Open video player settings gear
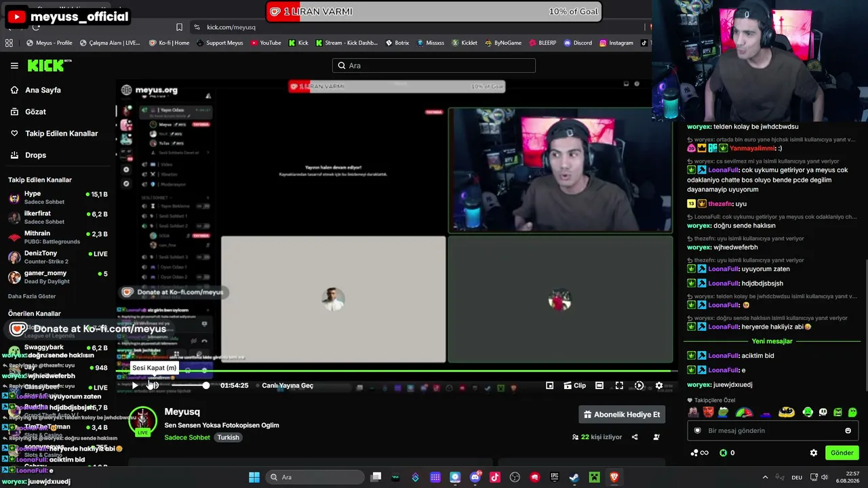 point(658,386)
